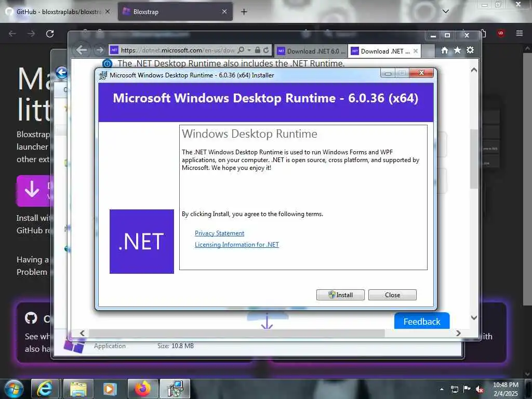The image size is (532, 399).
Task: Switch to the GitHub bloxstraplabs Firefox tab
Action: pos(57,11)
